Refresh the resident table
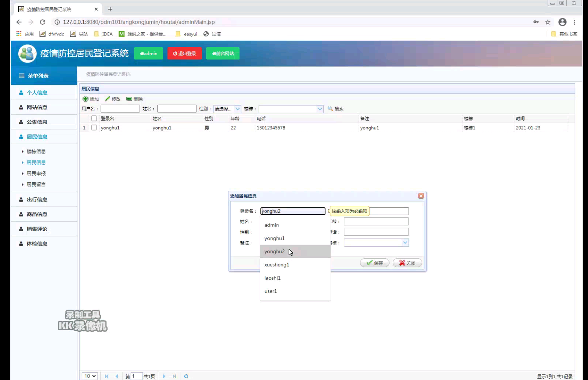This screenshot has height=380, width=588. click(186, 376)
